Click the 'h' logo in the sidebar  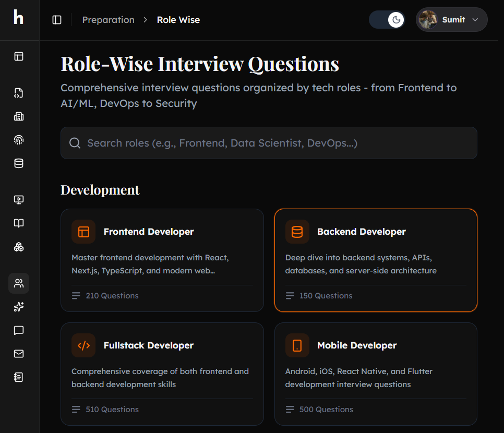[x=19, y=17]
